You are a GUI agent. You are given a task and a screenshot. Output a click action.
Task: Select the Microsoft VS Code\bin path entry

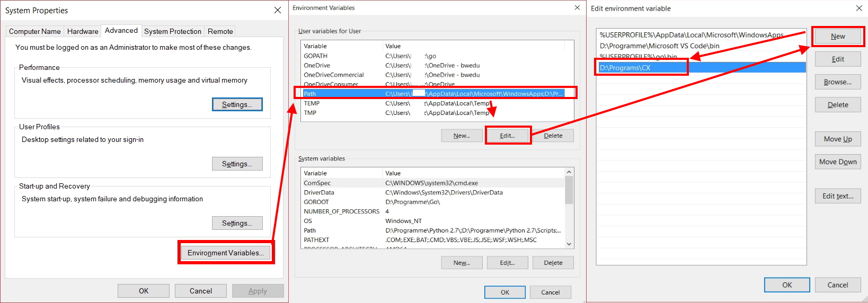701,46
